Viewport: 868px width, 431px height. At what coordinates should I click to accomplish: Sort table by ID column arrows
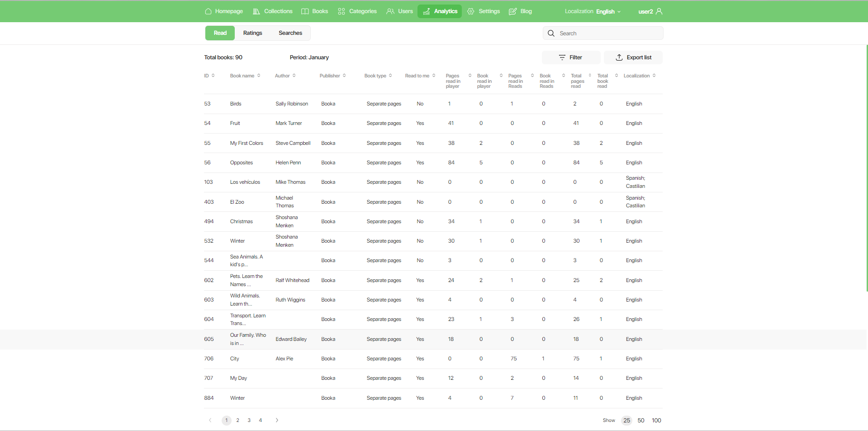[x=213, y=76]
